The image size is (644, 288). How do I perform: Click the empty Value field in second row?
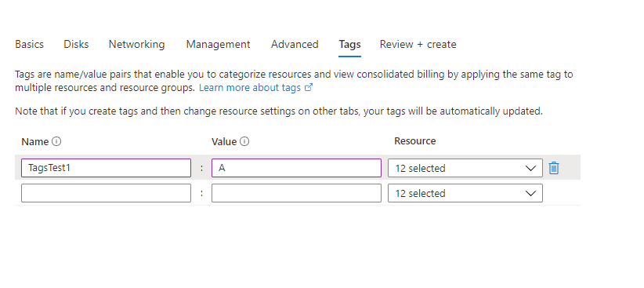296,193
